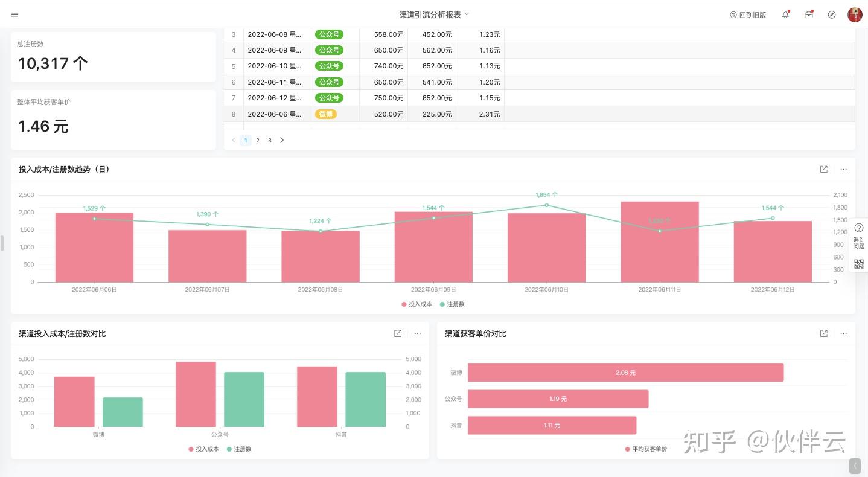Go to next table page arrow
This screenshot has width=868, height=477.
(x=282, y=140)
